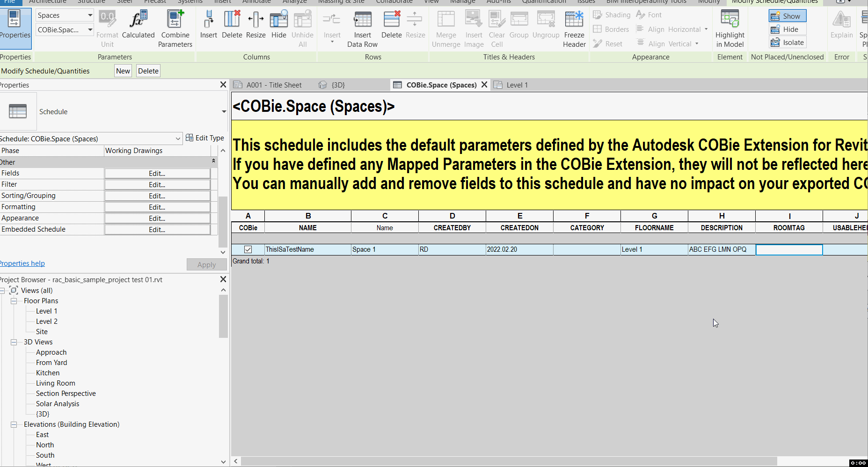Activate the Freeze Header tool
The height and width of the screenshot is (467, 868).
click(574, 28)
